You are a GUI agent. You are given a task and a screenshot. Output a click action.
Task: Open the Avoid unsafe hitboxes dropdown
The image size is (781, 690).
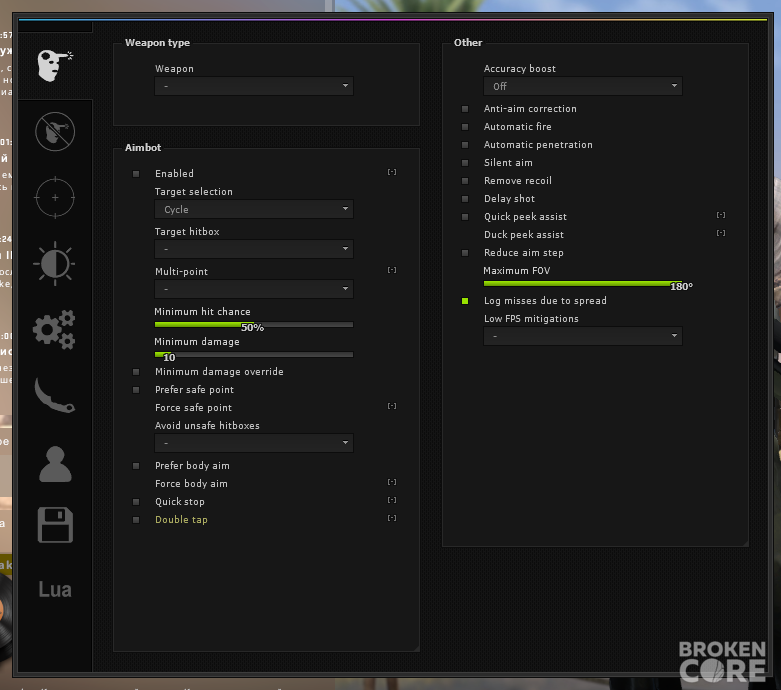tap(254, 443)
